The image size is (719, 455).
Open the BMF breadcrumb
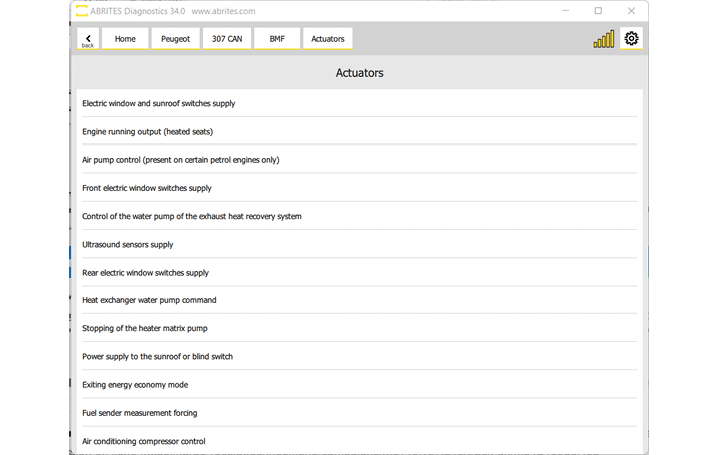point(277,39)
